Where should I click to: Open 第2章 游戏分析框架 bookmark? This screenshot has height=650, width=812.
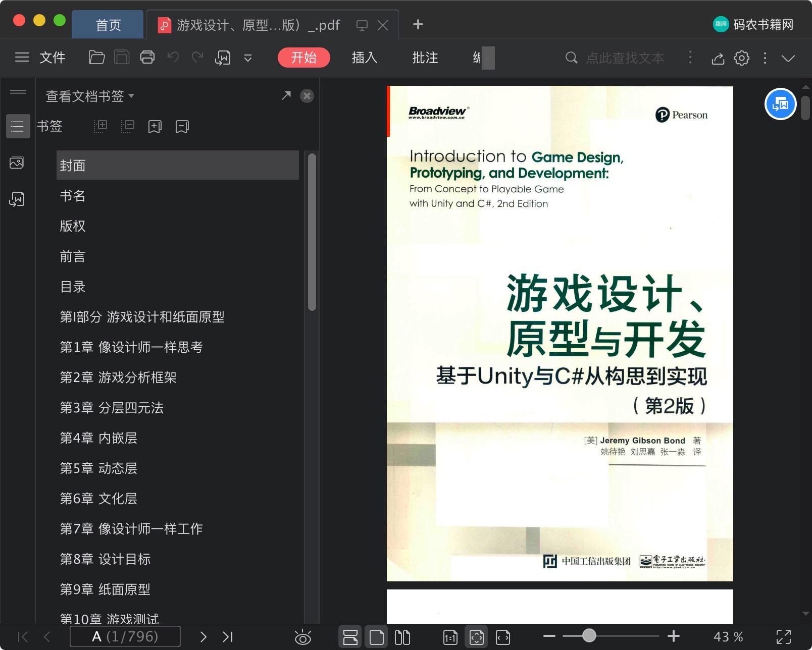pos(118,377)
